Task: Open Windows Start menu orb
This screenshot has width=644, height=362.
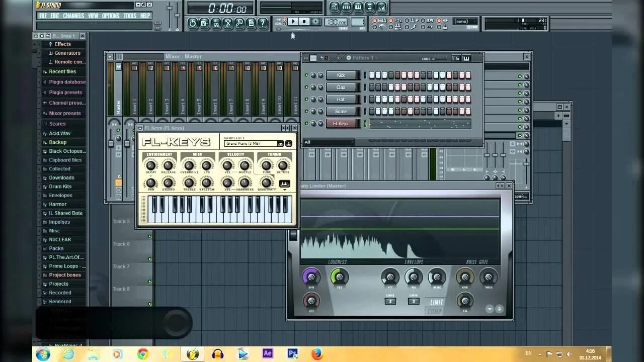Action: pyautogui.click(x=43, y=354)
